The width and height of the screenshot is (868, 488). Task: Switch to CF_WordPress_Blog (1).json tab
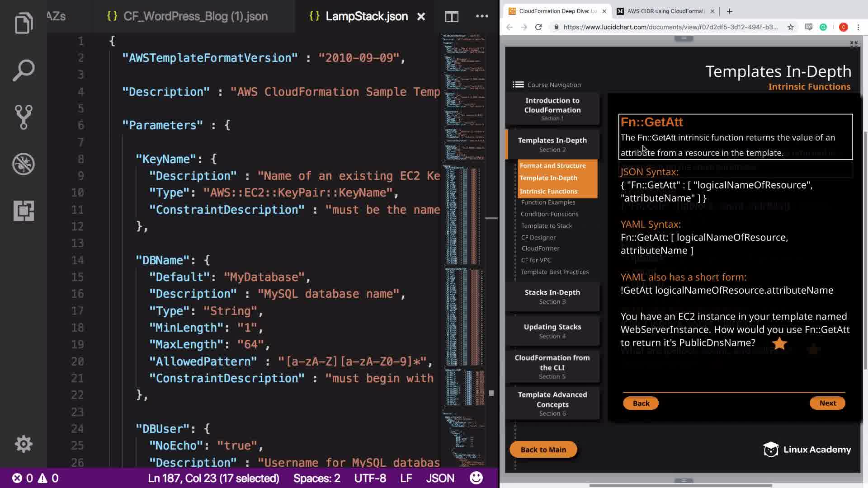pos(195,17)
